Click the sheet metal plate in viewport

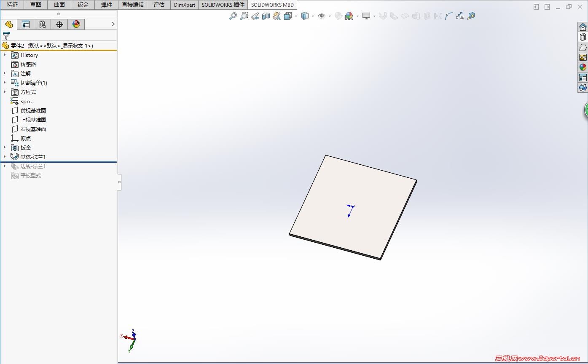353,206
